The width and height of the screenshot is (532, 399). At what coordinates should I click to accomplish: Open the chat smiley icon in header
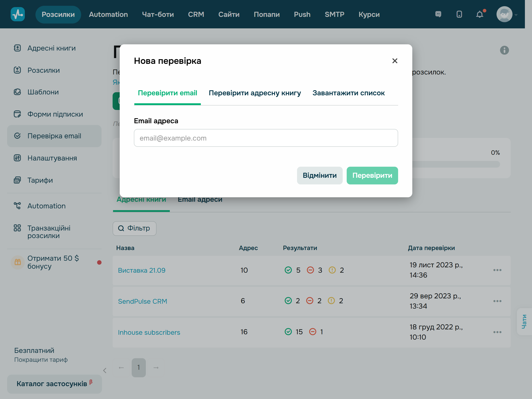point(438,14)
